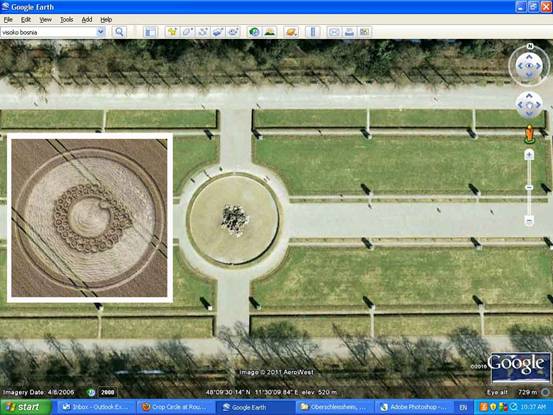553x415 pixels.
Task: Click the historical imagery icon in status bar
Action: 91,392
